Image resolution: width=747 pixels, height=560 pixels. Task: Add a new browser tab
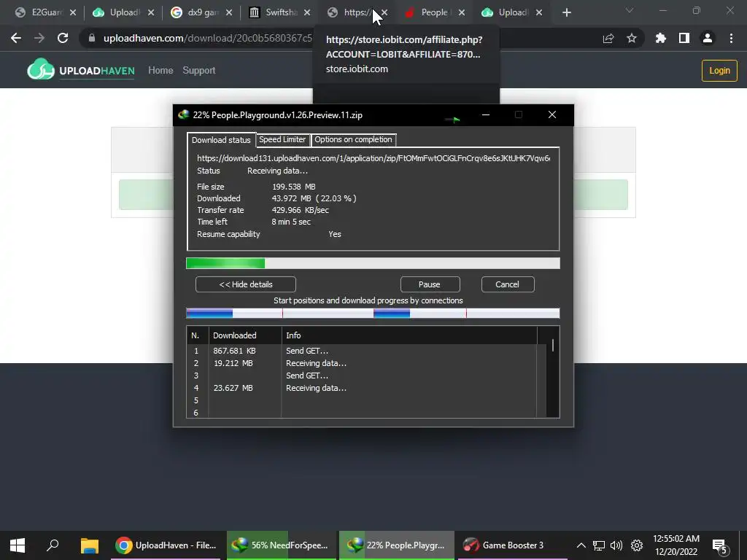tap(566, 13)
